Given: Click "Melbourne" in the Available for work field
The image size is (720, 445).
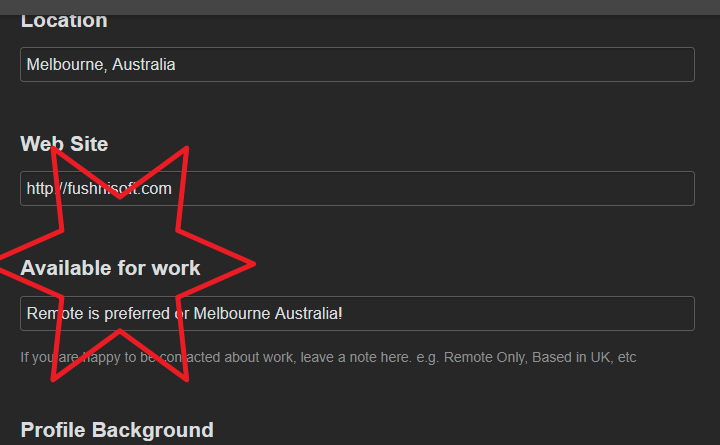Looking at the screenshot, I should coord(231,313).
